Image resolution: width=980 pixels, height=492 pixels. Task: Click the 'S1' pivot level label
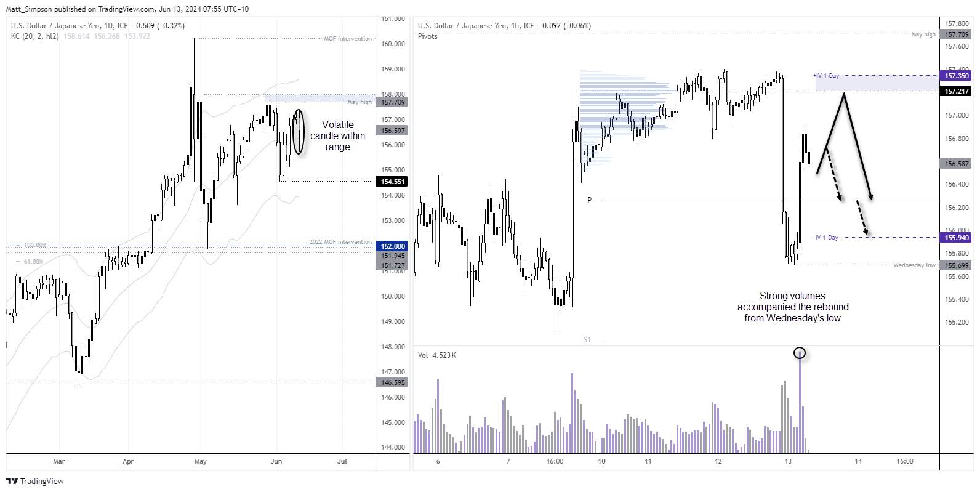587,340
